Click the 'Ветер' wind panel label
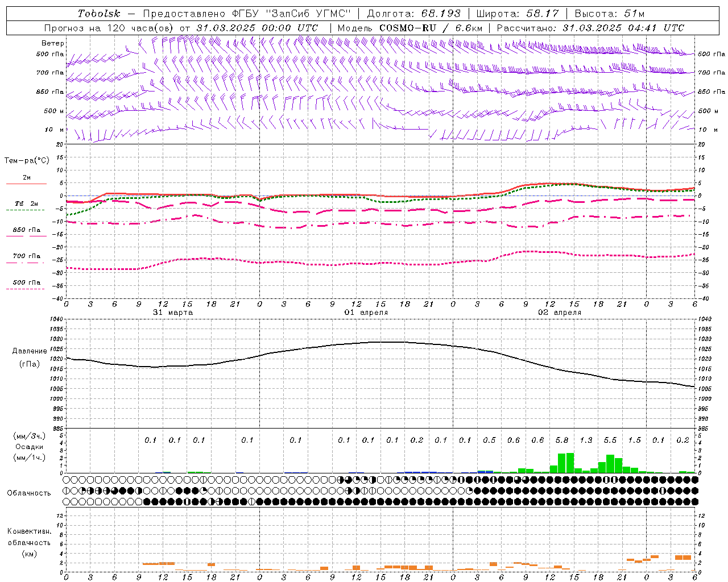The width and height of the screenshot is (728, 582). coord(53,43)
